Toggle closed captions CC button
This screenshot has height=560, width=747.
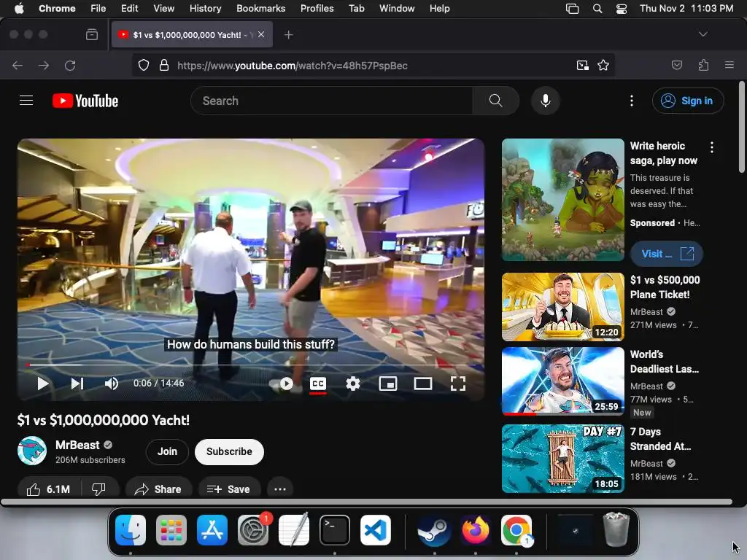pyautogui.click(x=318, y=384)
